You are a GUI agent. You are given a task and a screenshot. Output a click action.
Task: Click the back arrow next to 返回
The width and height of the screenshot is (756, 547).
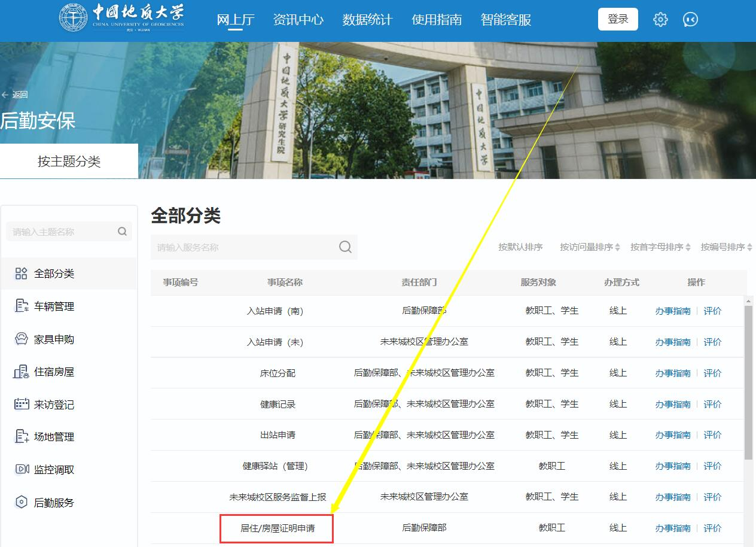[5, 95]
